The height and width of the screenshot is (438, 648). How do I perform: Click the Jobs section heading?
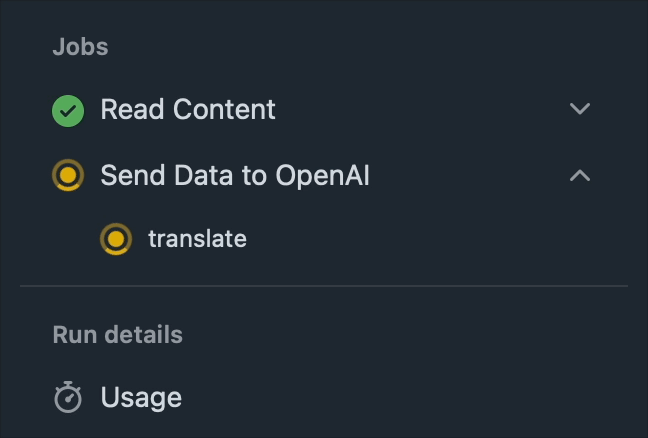pyautogui.click(x=81, y=47)
